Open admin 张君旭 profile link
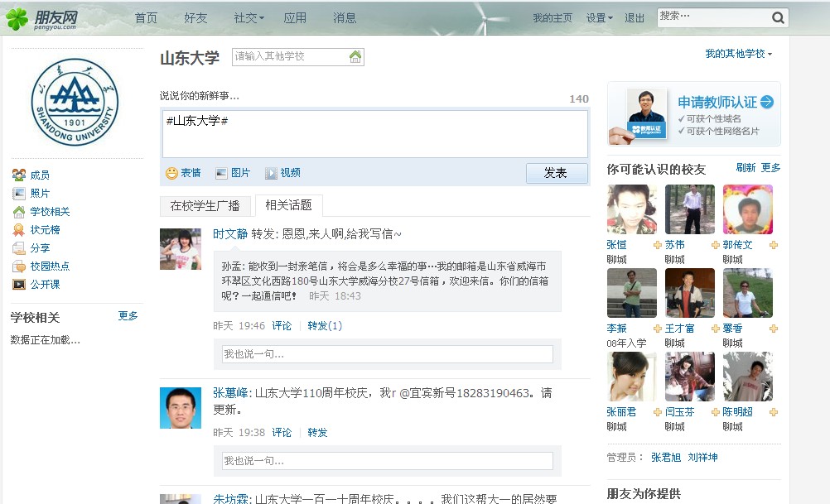This screenshot has height=504, width=830. [x=666, y=458]
